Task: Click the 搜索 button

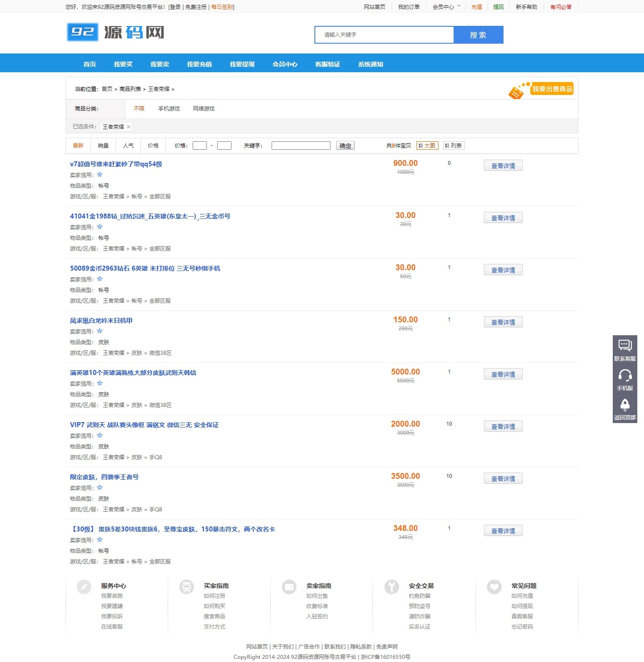Action: (478, 35)
